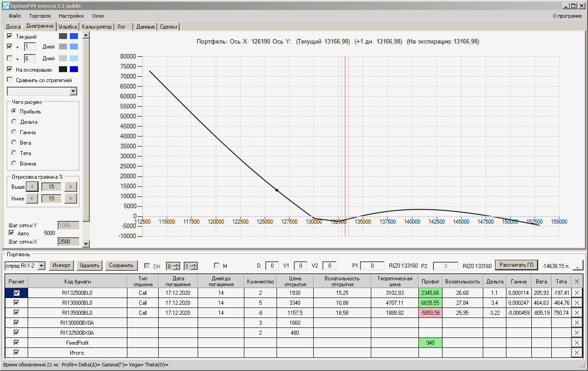Viewport: 588px width, 371px height.
Task: Click the light blue +1 Дней color swatch
Action: point(74,46)
